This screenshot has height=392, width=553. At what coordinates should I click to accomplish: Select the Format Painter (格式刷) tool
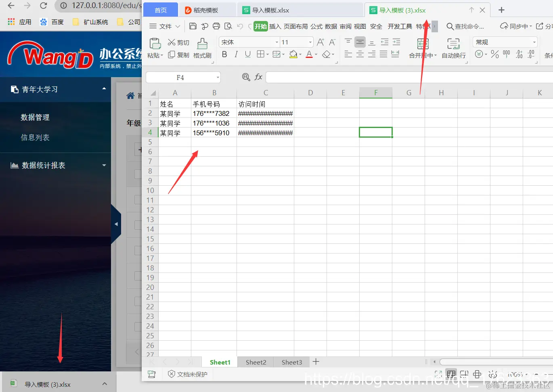point(202,48)
